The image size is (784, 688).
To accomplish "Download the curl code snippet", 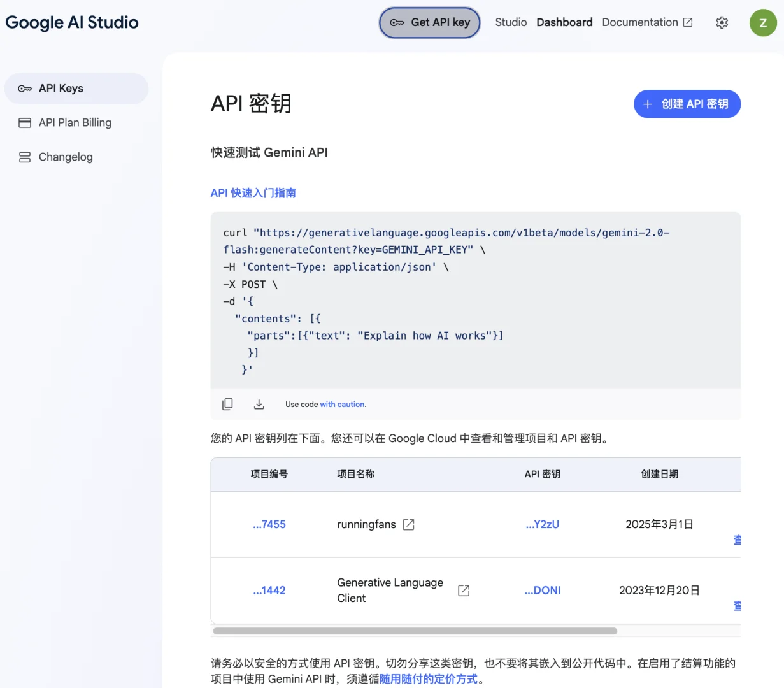I will [259, 404].
